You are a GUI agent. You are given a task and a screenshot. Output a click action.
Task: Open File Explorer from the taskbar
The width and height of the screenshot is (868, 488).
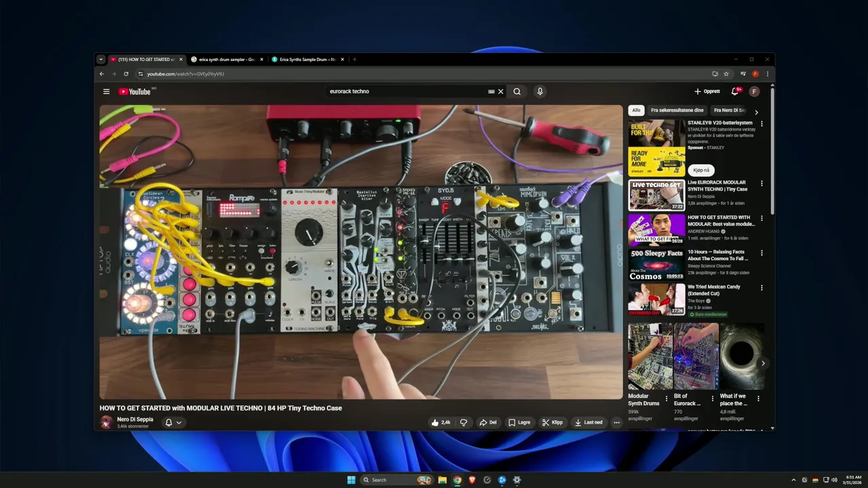[442, 480]
